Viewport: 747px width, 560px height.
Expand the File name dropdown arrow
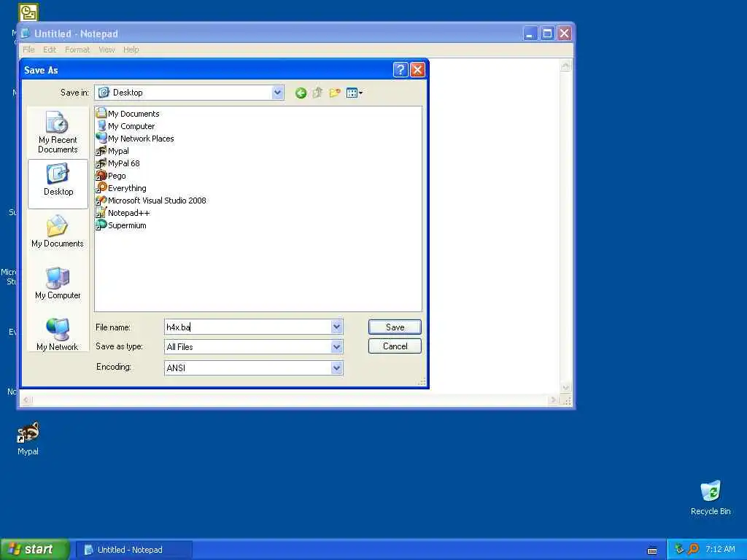(336, 327)
